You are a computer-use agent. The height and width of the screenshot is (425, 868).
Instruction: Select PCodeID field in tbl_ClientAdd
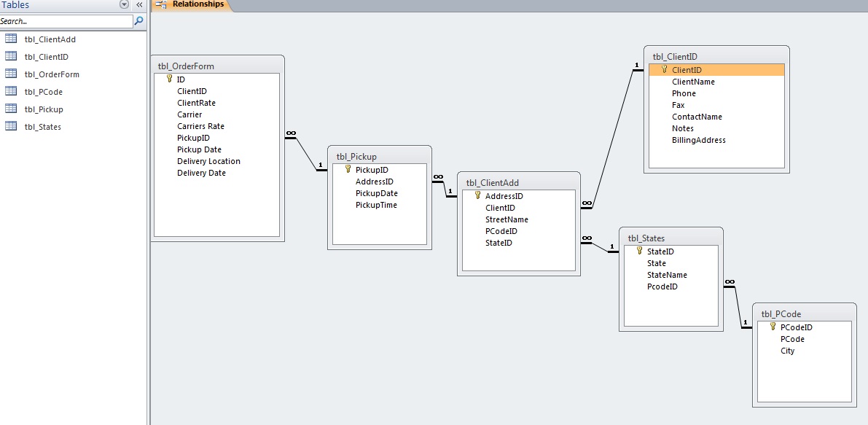(519, 231)
